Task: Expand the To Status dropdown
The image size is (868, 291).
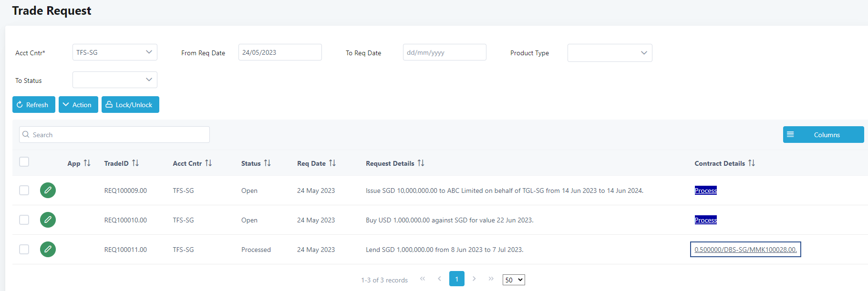Action: pyautogui.click(x=114, y=80)
